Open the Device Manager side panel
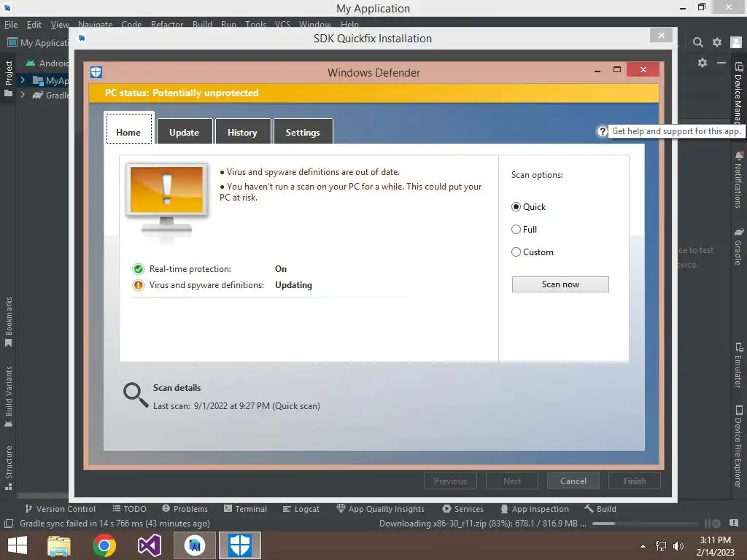The width and height of the screenshot is (747, 560). coord(738,93)
